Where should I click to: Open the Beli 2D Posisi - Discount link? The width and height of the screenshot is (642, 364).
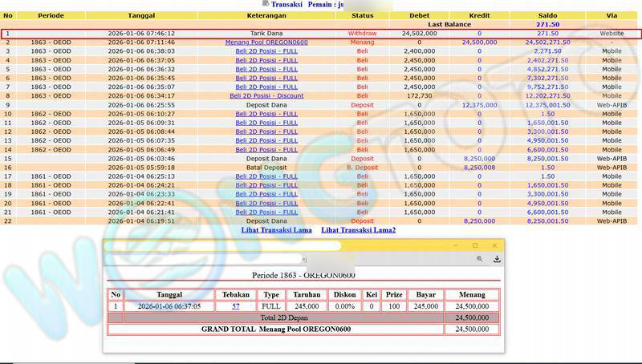coord(266,95)
